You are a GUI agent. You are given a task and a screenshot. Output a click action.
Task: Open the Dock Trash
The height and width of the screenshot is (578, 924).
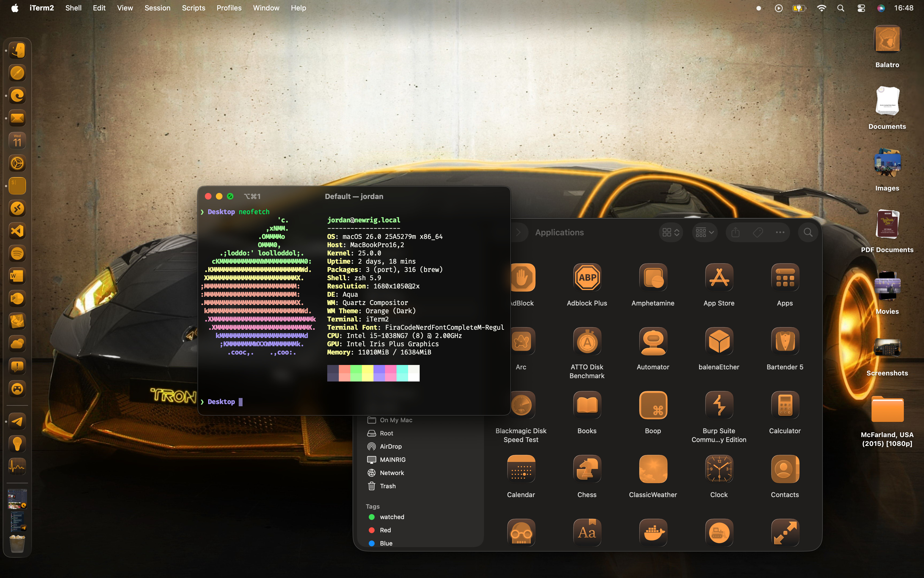(17, 544)
